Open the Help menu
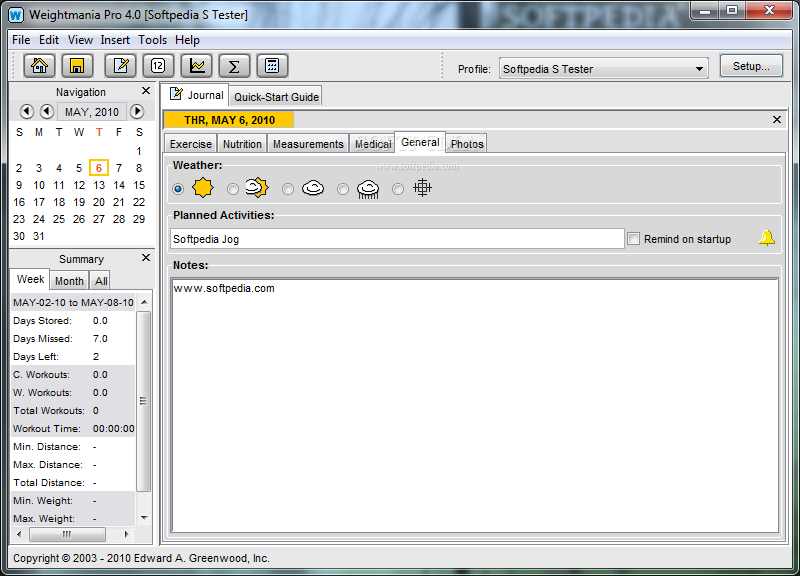800x576 pixels. click(187, 40)
